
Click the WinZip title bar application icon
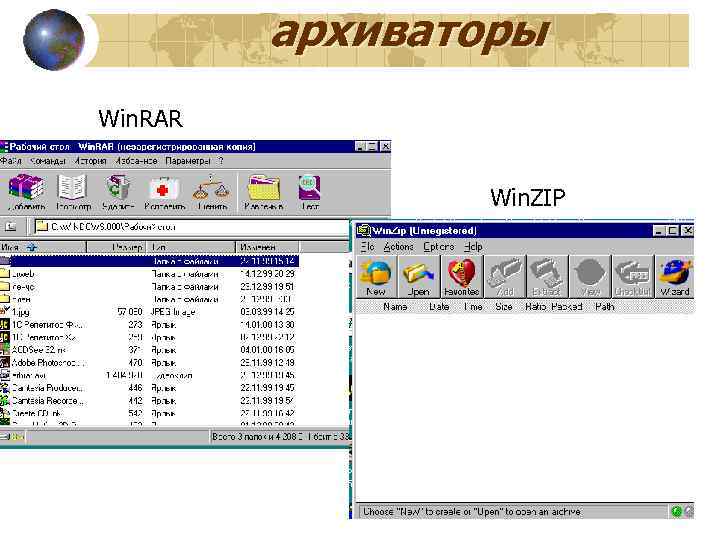pos(363,231)
